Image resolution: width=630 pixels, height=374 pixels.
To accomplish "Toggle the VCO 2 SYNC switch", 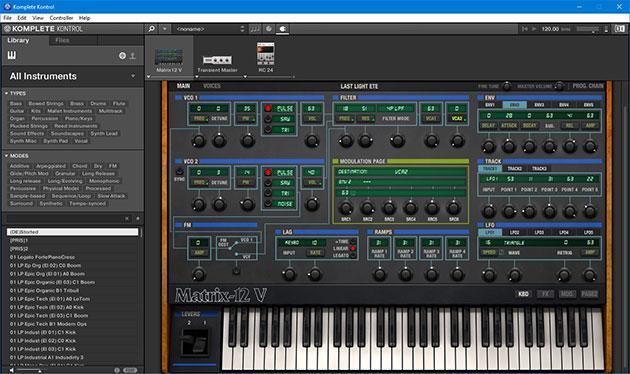I will pos(179,172).
